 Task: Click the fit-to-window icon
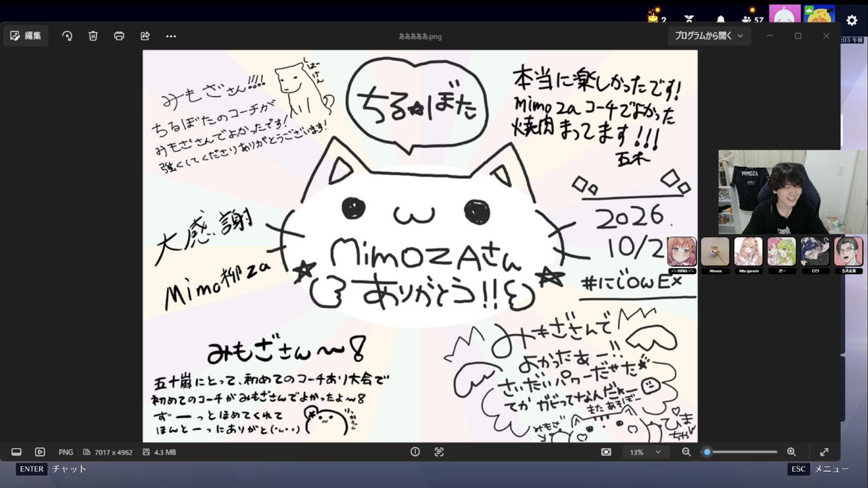tap(605, 452)
